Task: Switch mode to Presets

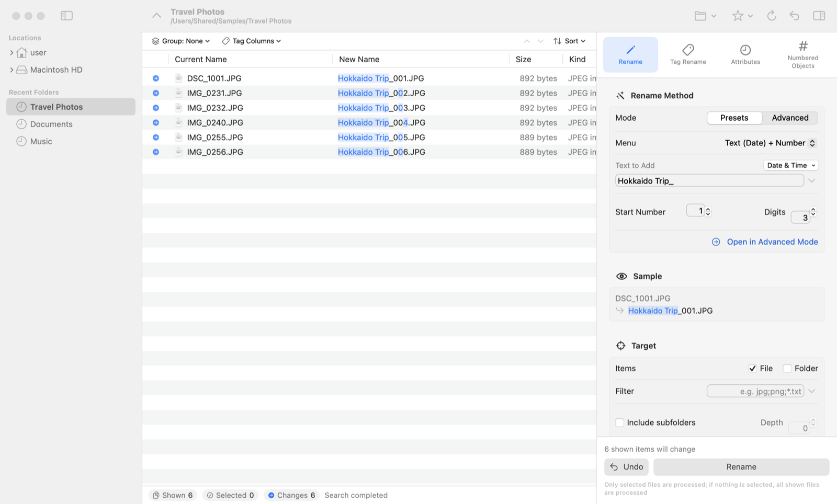Action: click(x=734, y=118)
